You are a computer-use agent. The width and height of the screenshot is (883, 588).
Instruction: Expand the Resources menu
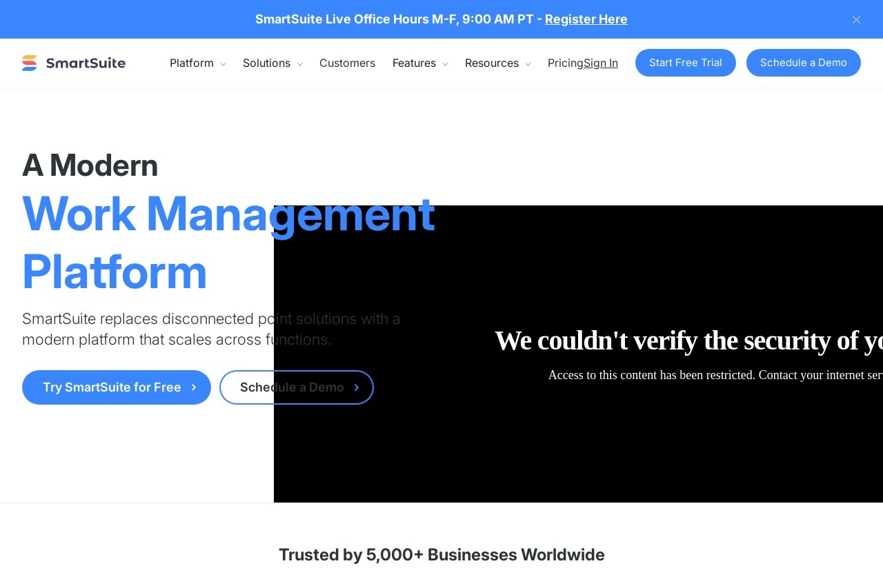pyautogui.click(x=497, y=63)
